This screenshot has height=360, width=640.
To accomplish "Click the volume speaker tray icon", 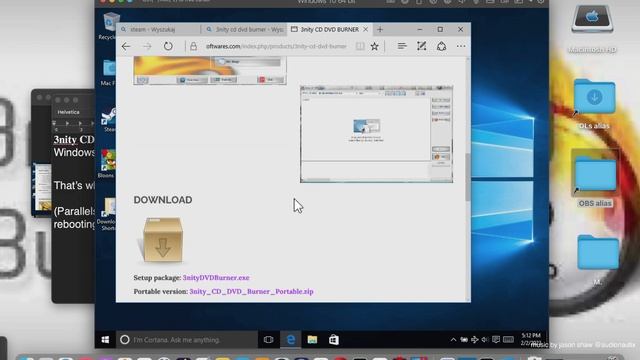I will pos(485,340).
